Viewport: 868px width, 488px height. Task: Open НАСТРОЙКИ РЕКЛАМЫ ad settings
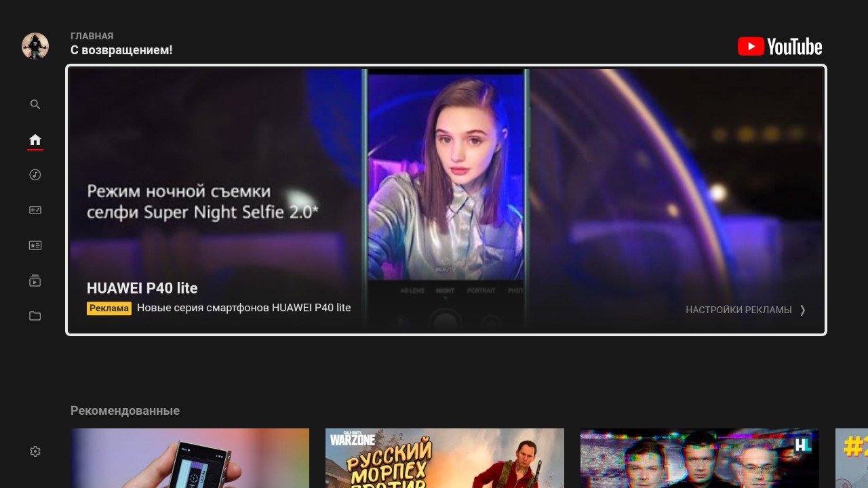pos(738,310)
